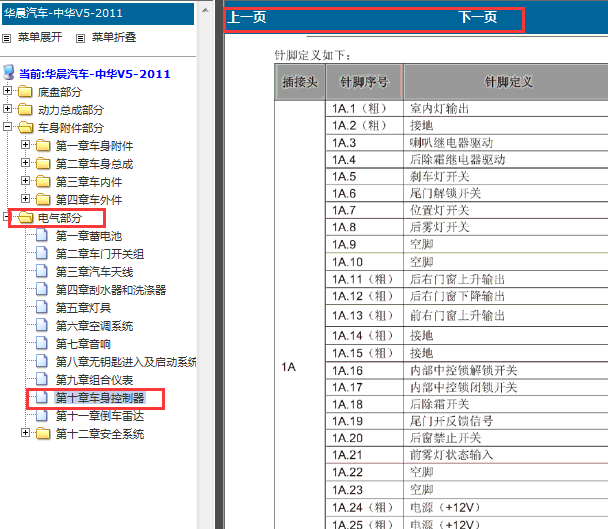Open 第六章空调系统 chapter
This screenshot has height=529, width=608.
[x=94, y=326]
